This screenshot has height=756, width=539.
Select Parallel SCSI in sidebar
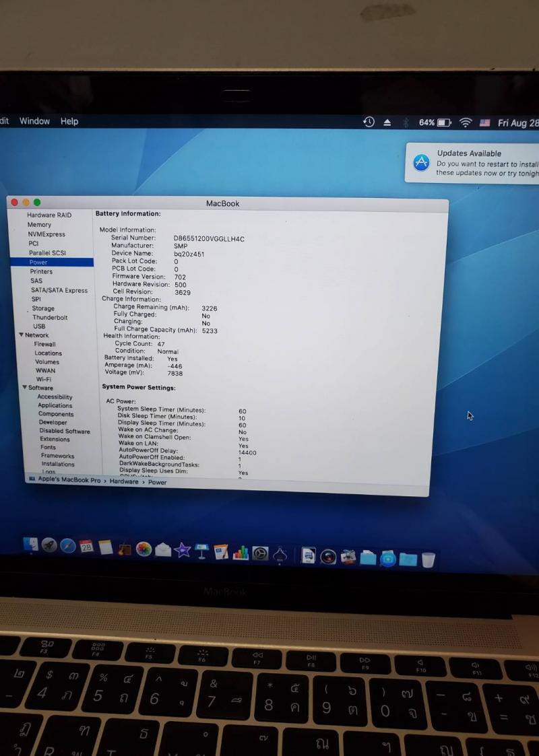47,252
